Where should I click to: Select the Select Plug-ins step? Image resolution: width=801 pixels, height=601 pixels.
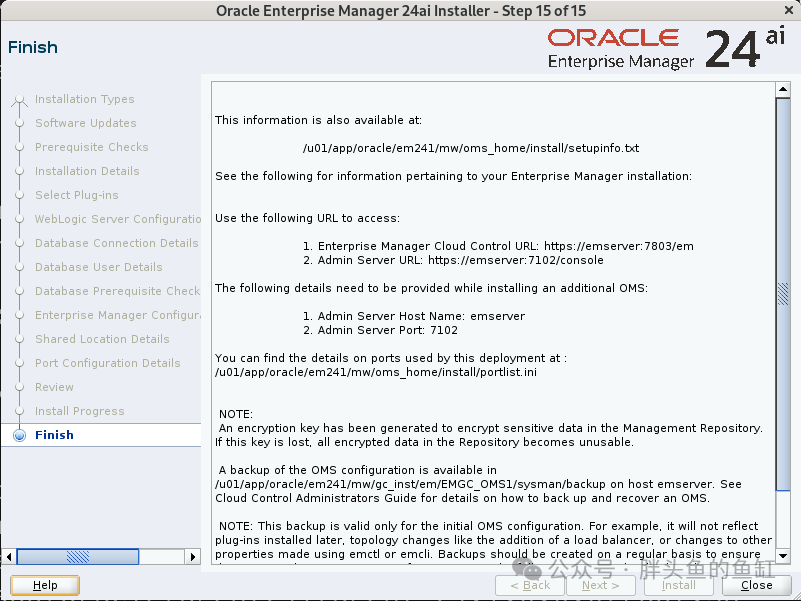[x=77, y=195]
